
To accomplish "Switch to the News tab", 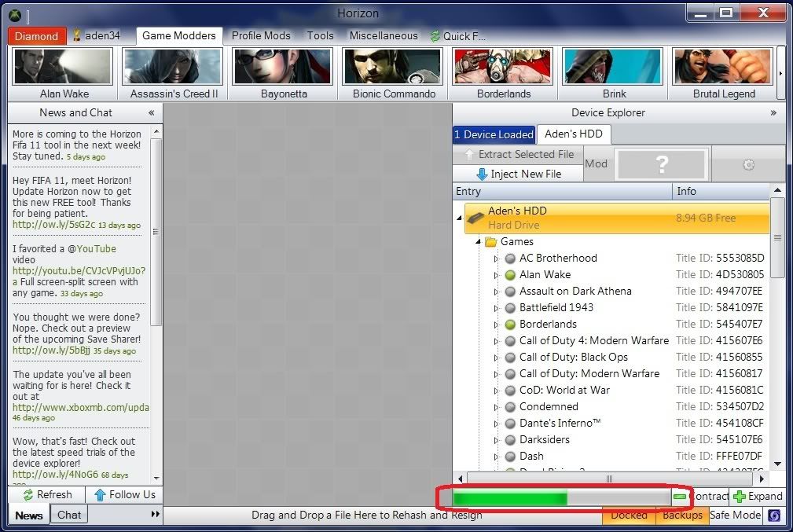I will point(29,515).
